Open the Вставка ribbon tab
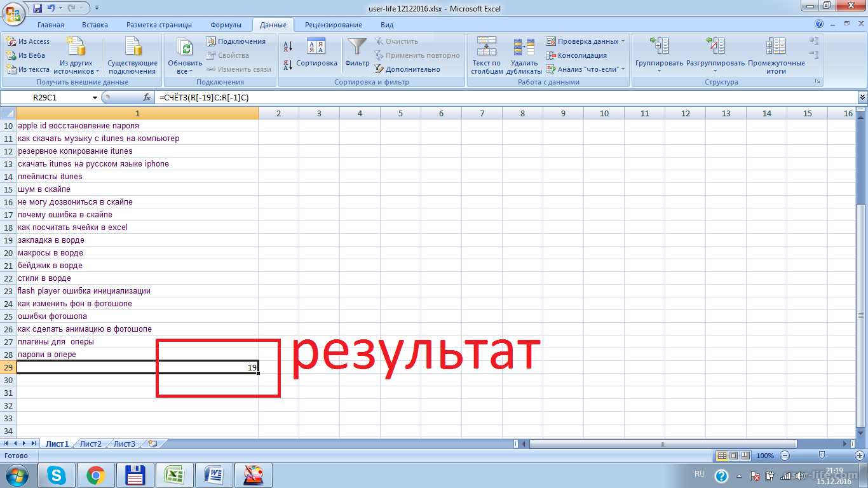 95,25
